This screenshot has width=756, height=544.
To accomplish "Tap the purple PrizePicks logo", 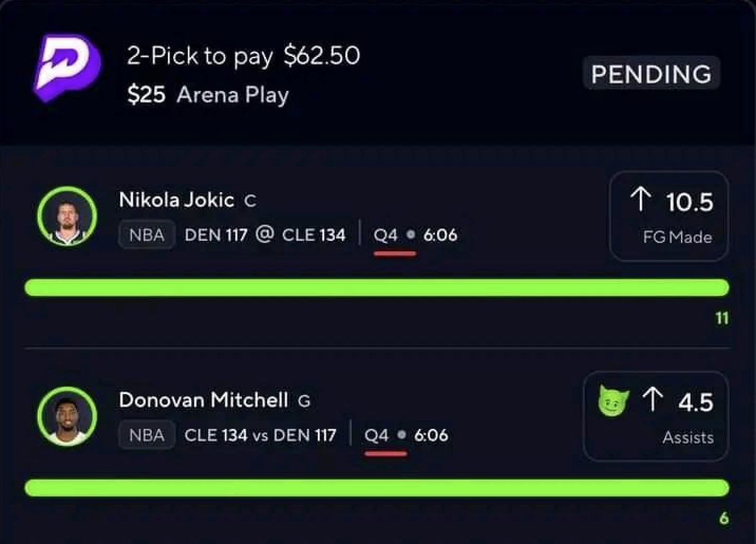I will click(x=67, y=68).
